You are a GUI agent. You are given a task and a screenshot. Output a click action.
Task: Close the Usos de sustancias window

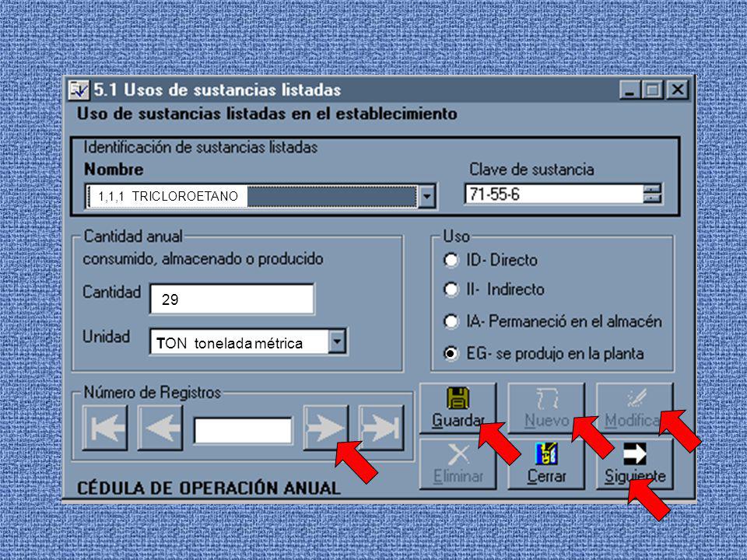pyautogui.click(x=677, y=89)
